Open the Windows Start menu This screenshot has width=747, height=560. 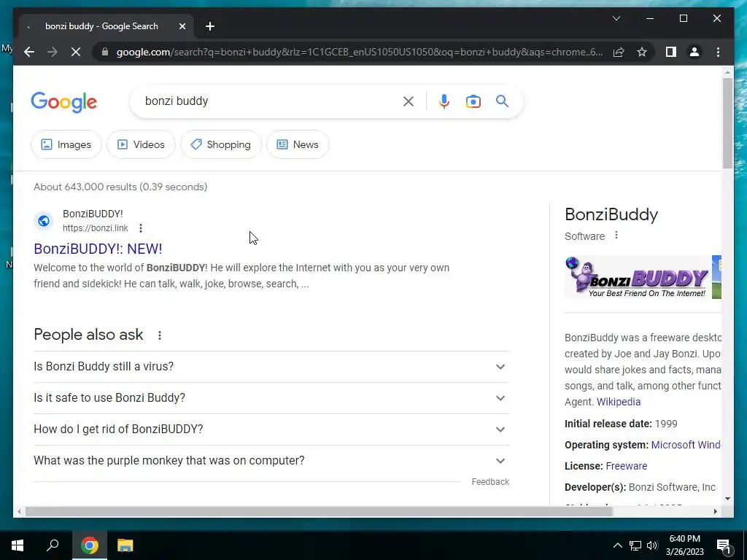[x=18, y=545]
